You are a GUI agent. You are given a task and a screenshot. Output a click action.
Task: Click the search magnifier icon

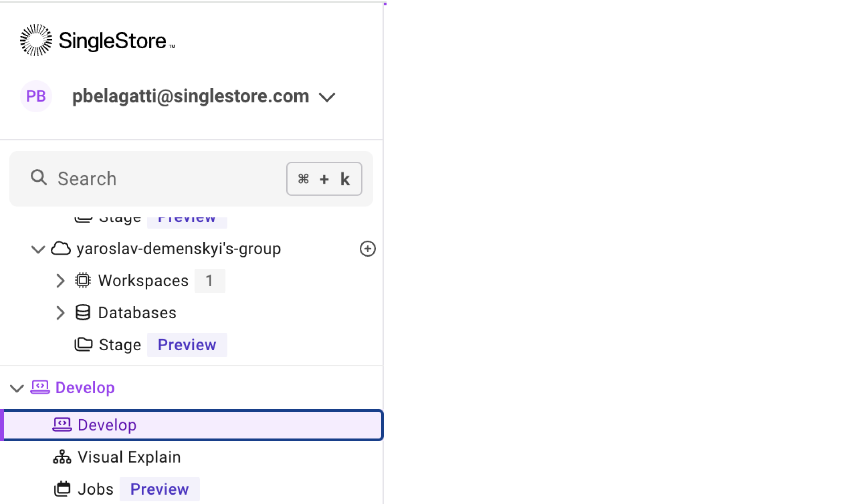click(38, 177)
